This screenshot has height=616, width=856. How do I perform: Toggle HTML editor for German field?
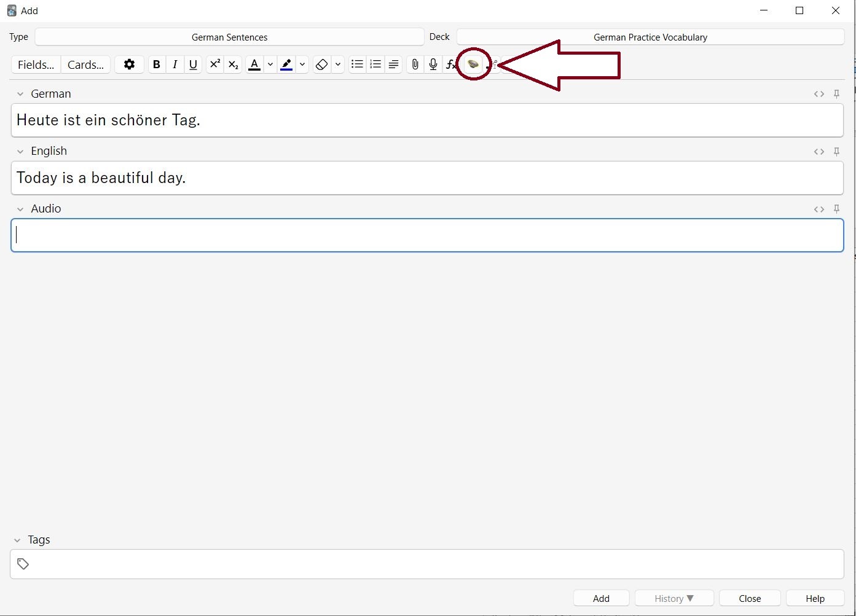(819, 94)
